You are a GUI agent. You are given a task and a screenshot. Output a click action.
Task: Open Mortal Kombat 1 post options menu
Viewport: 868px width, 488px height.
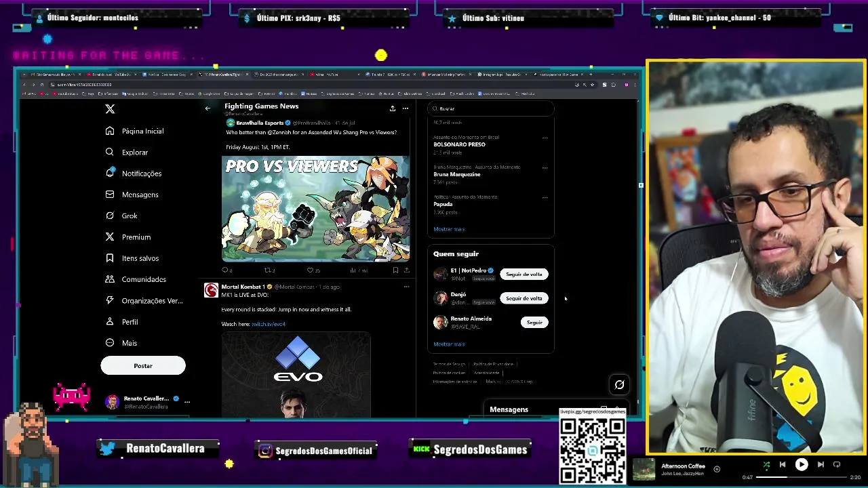tap(406, 287)
